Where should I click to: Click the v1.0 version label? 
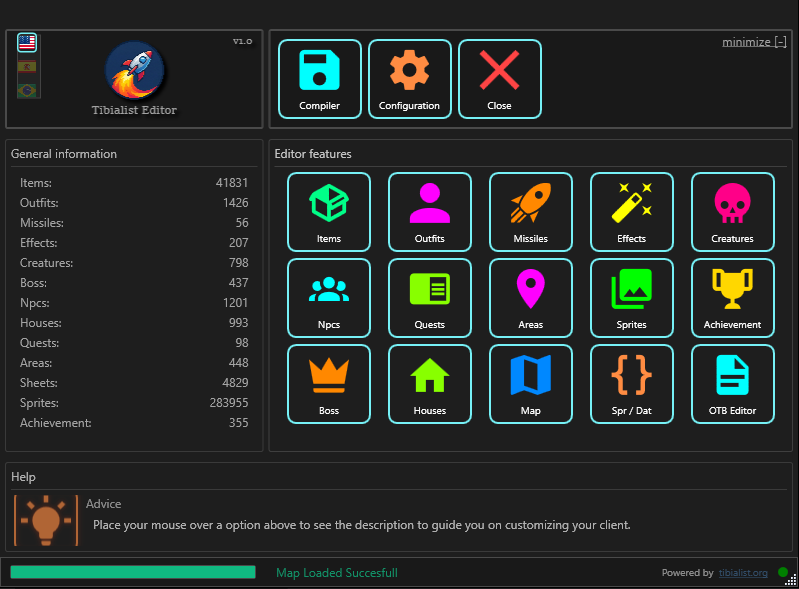[x=243, y=41]
